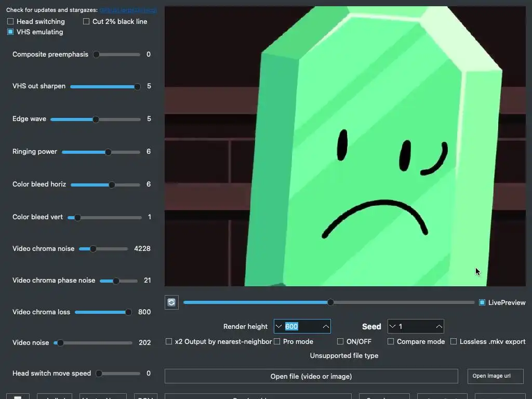Check x2 Output by nearest-neighbor
Viewport: 532px width, 399px height.
point(169,341)
